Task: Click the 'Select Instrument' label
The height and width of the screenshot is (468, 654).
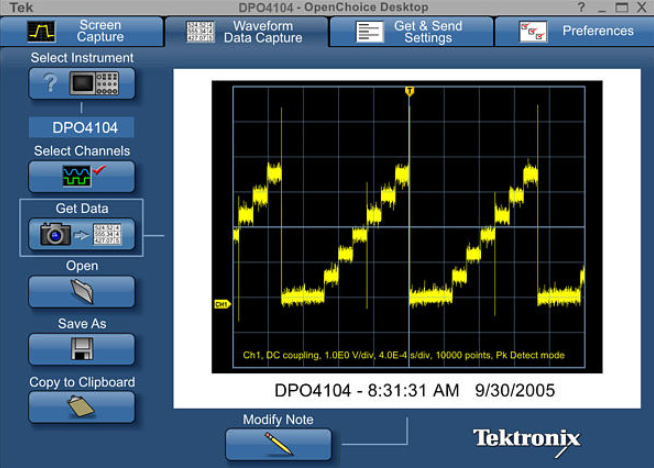Action: (x=82, y=58)
